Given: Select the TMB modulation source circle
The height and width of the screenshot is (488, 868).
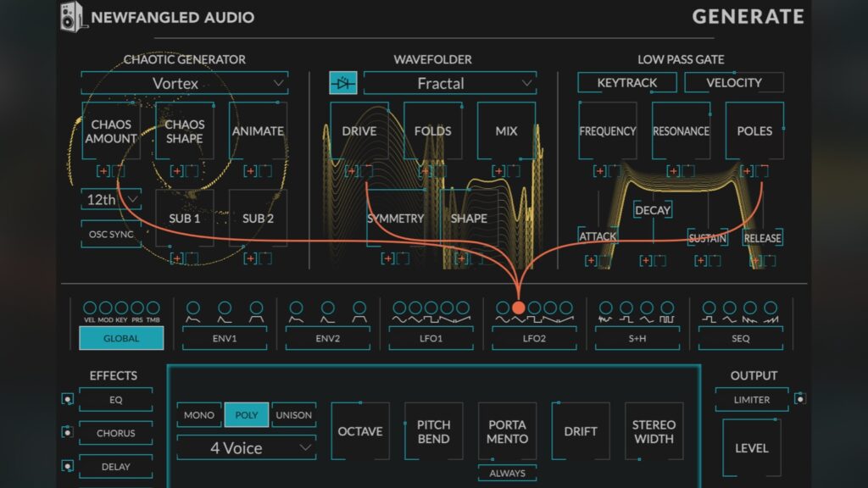Looking at the screenshot, I should coord(153,308).
